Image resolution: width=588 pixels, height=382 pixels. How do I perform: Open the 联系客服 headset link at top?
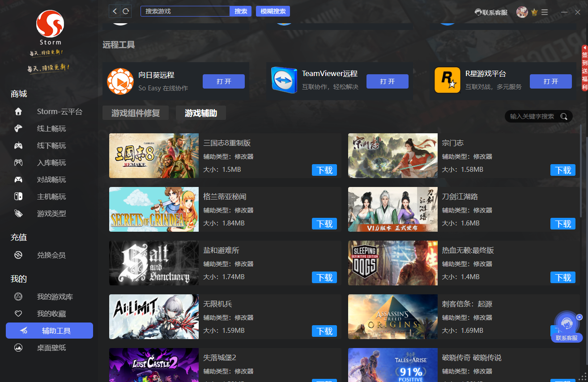[491, 13]
